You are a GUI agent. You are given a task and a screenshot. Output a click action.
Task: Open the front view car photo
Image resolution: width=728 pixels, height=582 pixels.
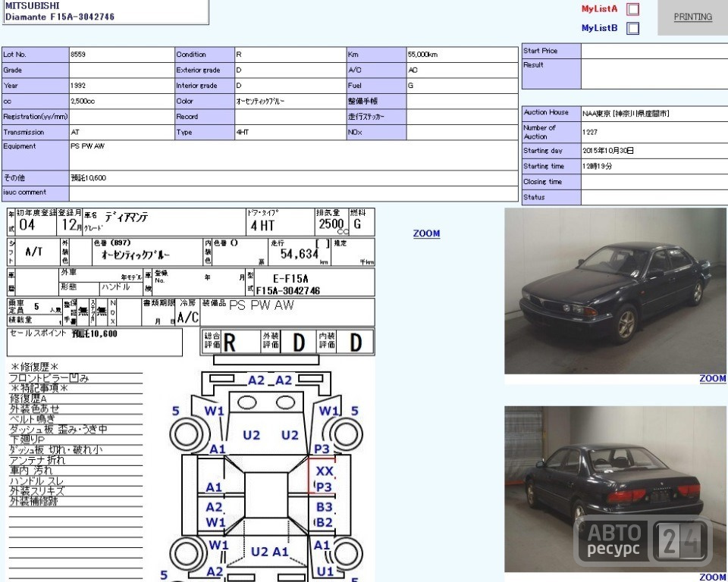615,291
